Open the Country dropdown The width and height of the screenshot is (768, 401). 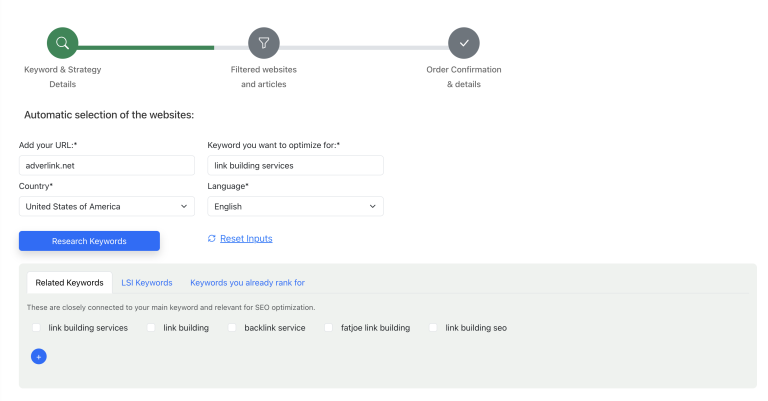107,207
